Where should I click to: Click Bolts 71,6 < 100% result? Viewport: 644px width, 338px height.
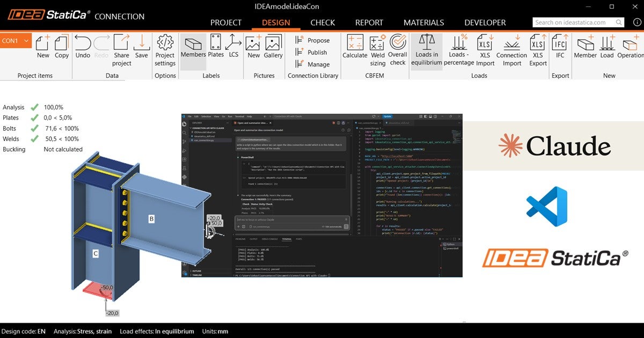(x=41, y=128)
